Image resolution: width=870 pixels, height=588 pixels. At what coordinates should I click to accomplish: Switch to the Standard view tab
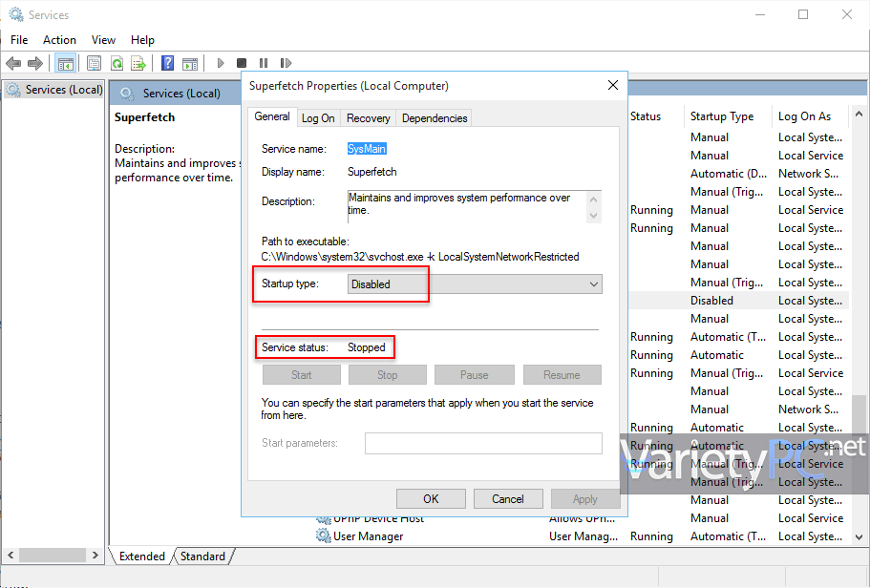202,556
